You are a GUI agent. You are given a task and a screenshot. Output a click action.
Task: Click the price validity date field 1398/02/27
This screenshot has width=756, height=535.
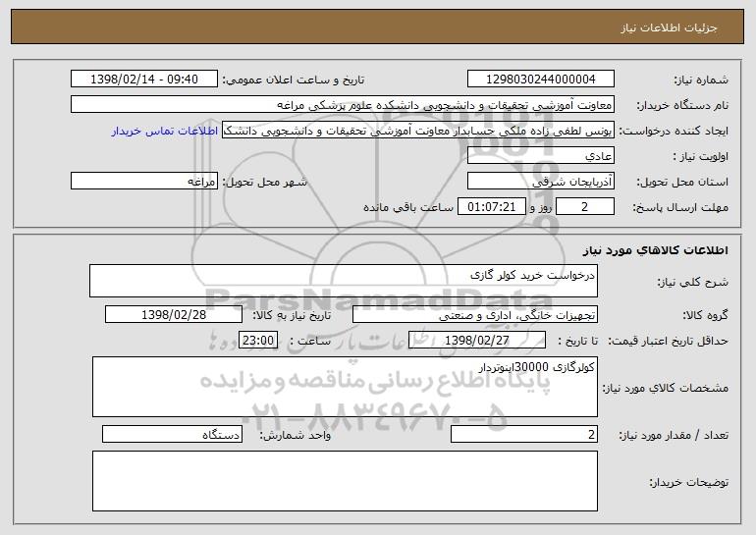pyautogui.click(x=477, y=341)
